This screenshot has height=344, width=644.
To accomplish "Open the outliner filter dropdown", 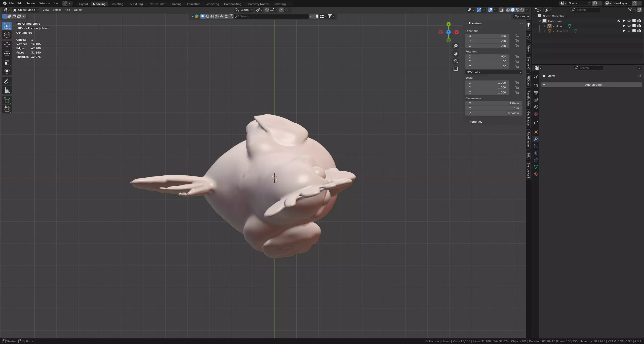I will click(632, 10).
